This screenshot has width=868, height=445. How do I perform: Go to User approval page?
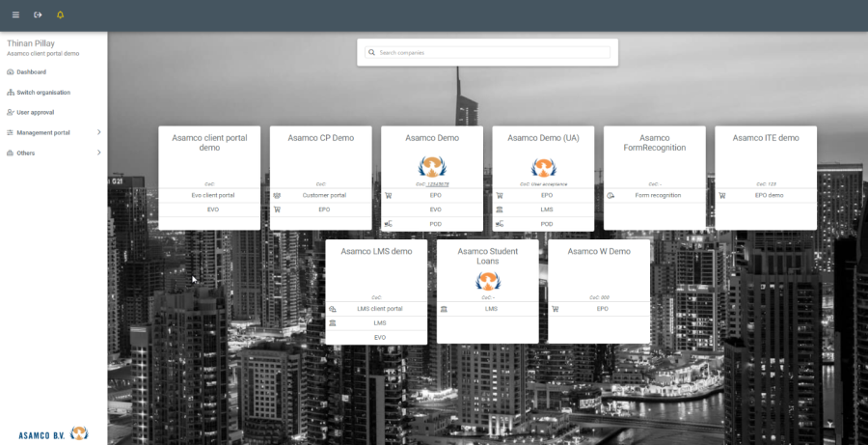35,112
